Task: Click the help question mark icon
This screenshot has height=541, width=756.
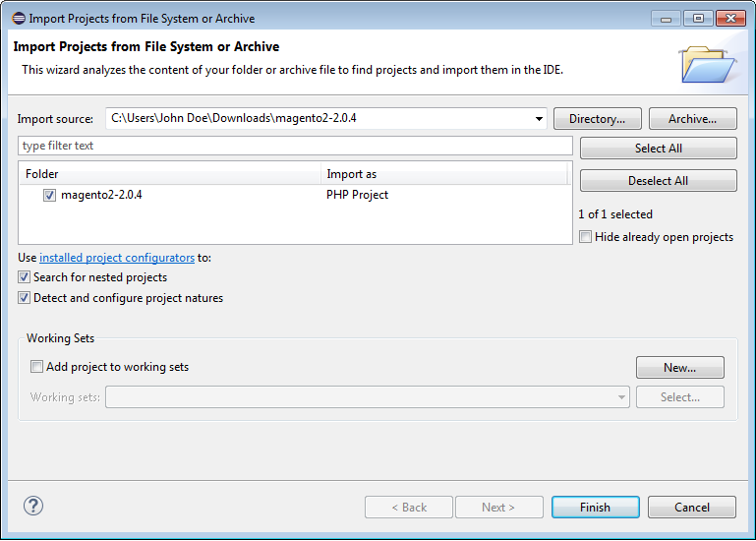Action: pos(33,507)
